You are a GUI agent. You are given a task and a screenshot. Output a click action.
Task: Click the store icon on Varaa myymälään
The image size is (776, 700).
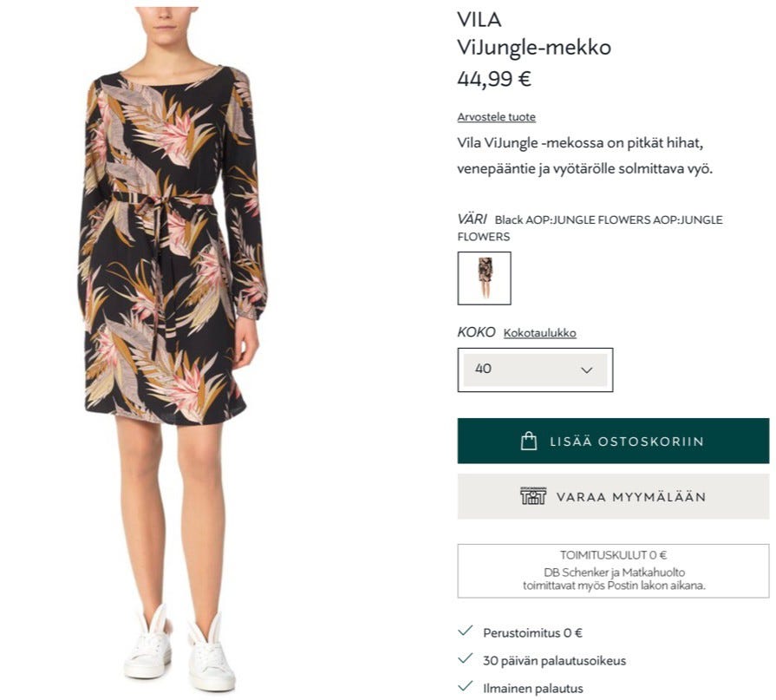[533, 496]
